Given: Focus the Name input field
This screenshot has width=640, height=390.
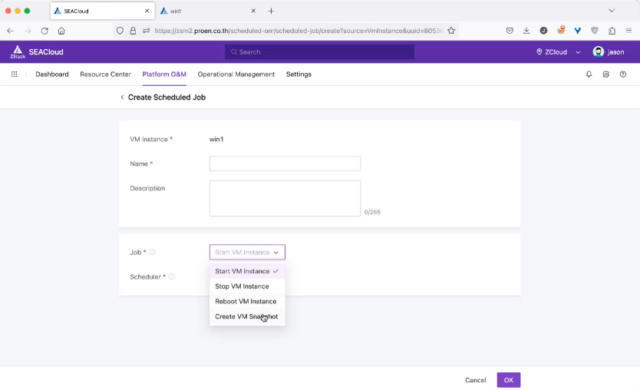Looking at the screenshot, I should [x=284, y=164].
